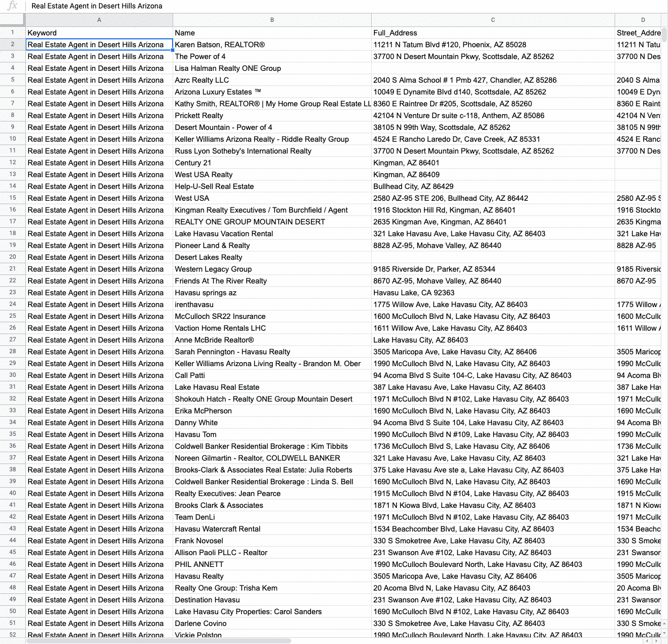Screen dimensions: 668x644
Task: Select address '2040 S Alma School # 1'
Action: click(x=493, y=80)
